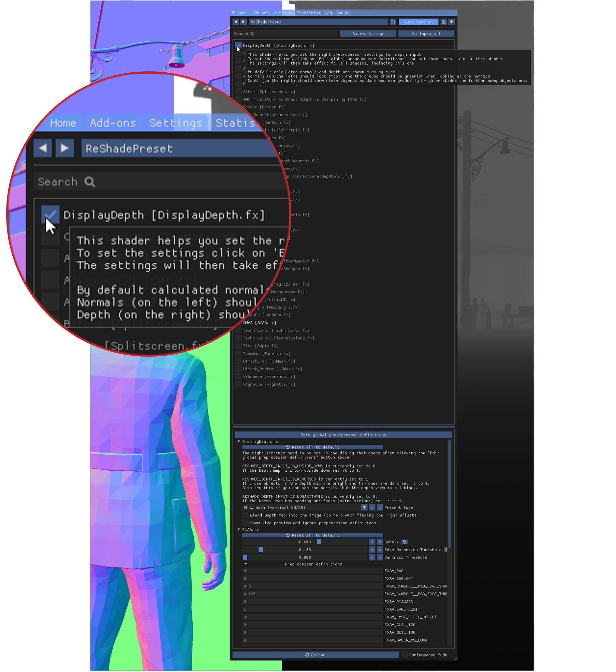
Task: Decrease Edge Detection Threshold with left stepper
Action: click(372, 550)
